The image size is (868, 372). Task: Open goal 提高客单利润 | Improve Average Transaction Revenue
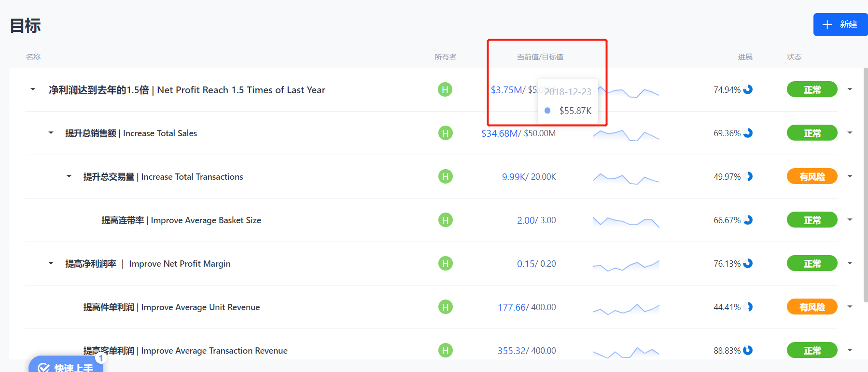pos(185,351)
